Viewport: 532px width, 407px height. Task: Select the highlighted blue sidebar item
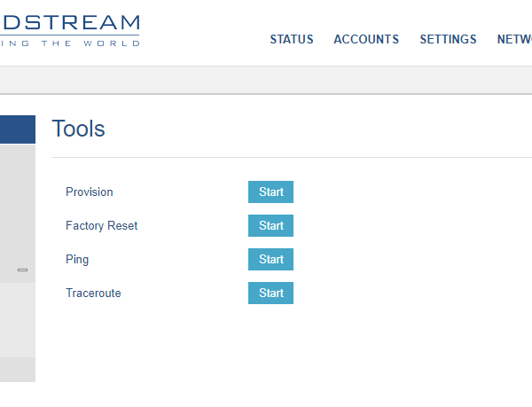click(x=18, y=129)
